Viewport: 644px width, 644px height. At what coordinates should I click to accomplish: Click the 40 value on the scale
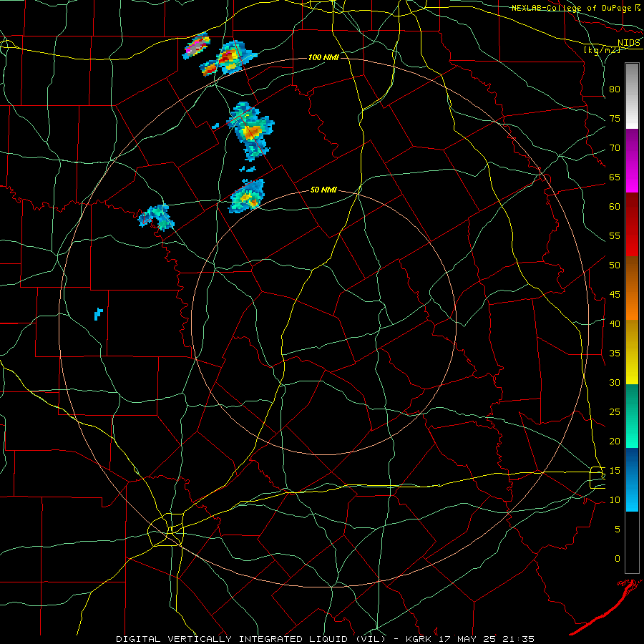click(x=615, y=324)
